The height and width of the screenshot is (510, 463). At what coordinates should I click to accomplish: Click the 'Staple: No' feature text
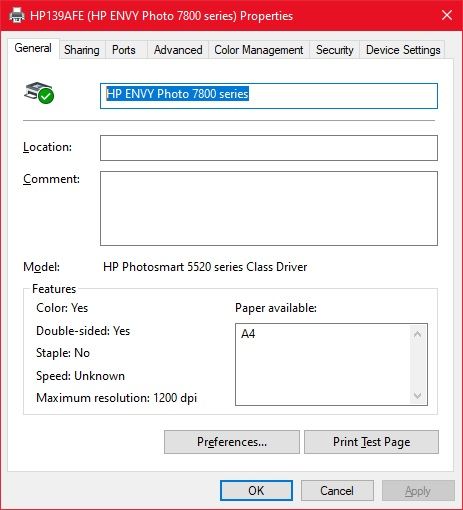[63, 353]
